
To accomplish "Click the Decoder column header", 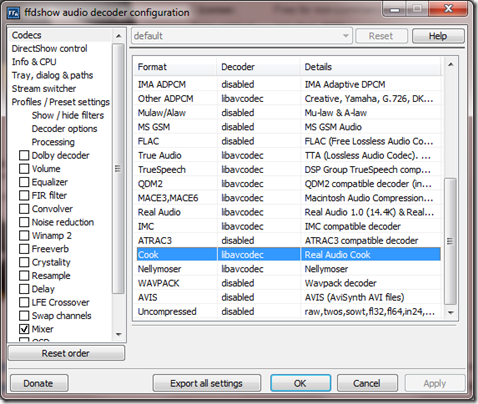I will [259, 67].
